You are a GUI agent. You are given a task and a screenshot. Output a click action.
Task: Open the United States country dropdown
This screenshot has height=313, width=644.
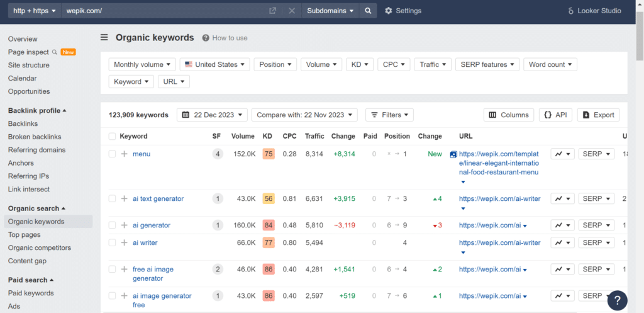[215, 65]
